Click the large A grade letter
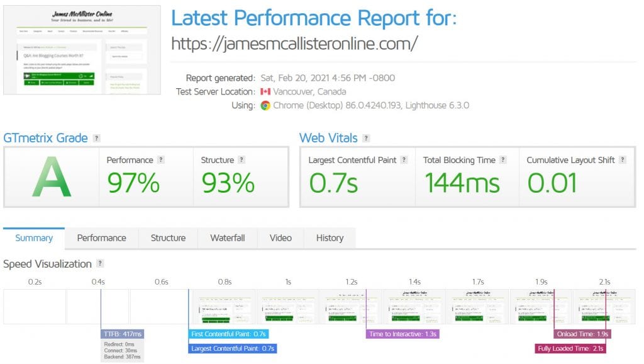This screenshot has width=644, height=364. [52, 177]
